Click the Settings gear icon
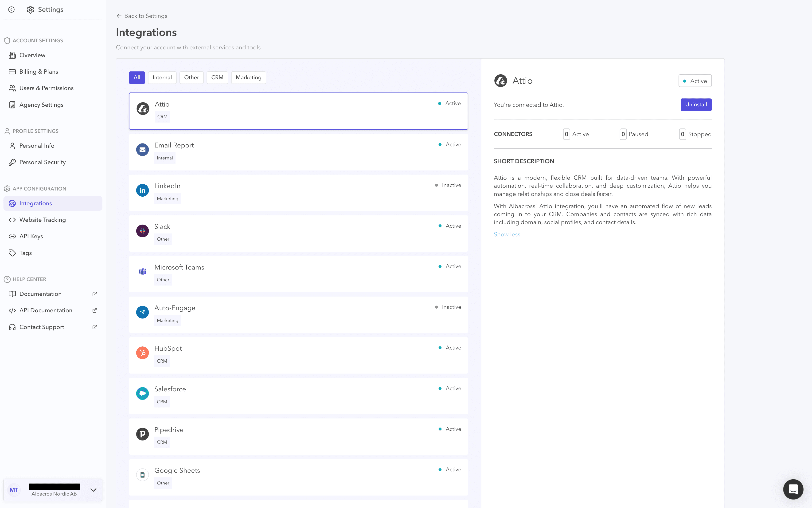 click(31, 9)
